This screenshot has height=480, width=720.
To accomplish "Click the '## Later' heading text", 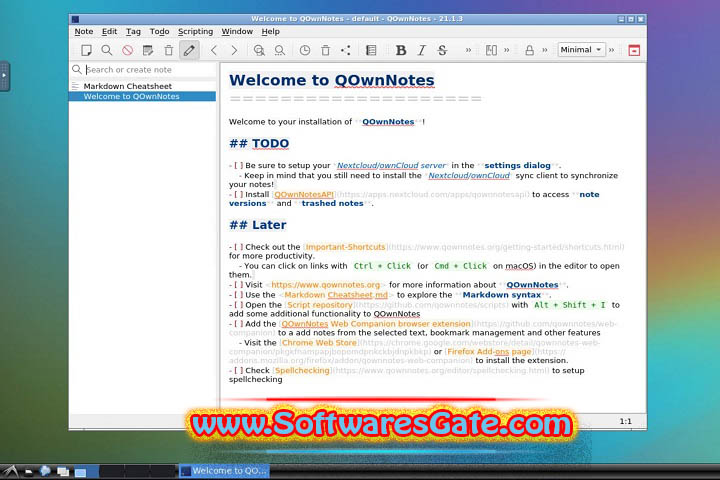I will [258, 225].
